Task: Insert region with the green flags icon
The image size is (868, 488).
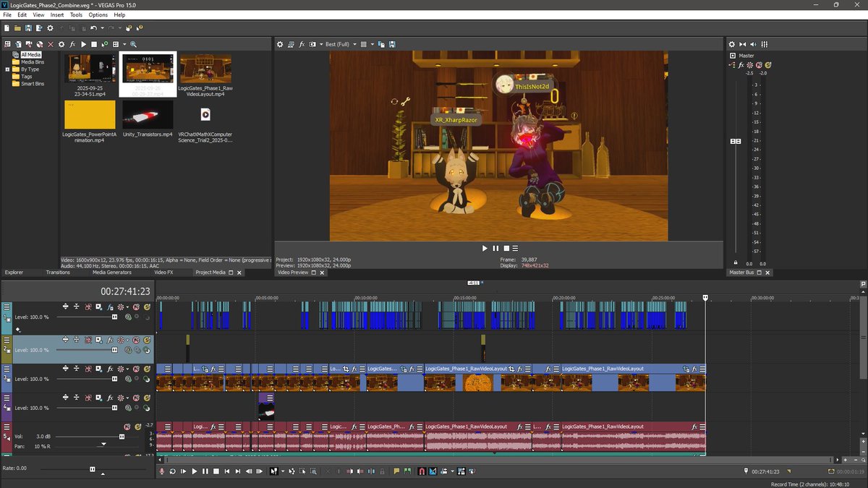Action: point(407,471)
